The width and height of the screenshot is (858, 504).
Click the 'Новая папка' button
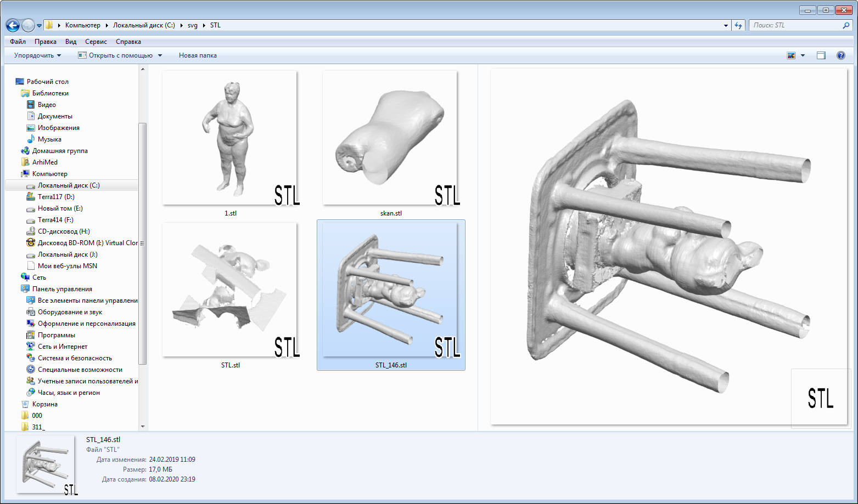click(198, 55)
